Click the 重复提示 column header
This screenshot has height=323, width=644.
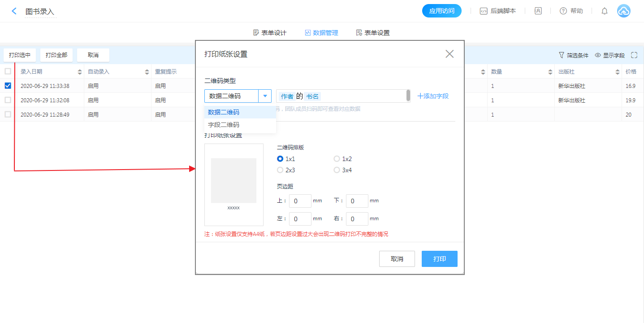pos(166,71)
